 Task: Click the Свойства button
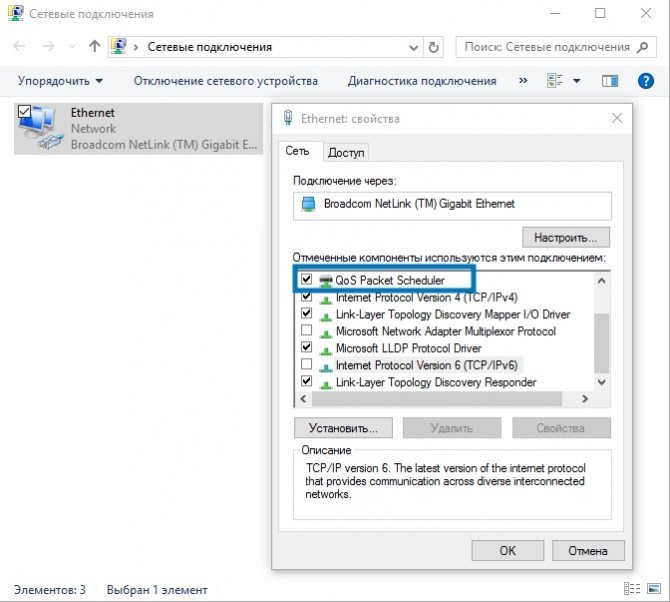pyautogui.click(x=561, y=428)
